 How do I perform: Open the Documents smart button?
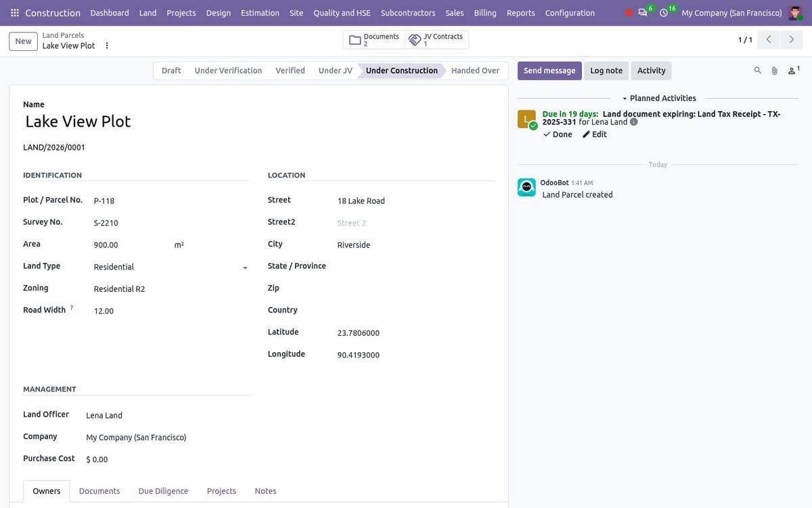(374, 40)
